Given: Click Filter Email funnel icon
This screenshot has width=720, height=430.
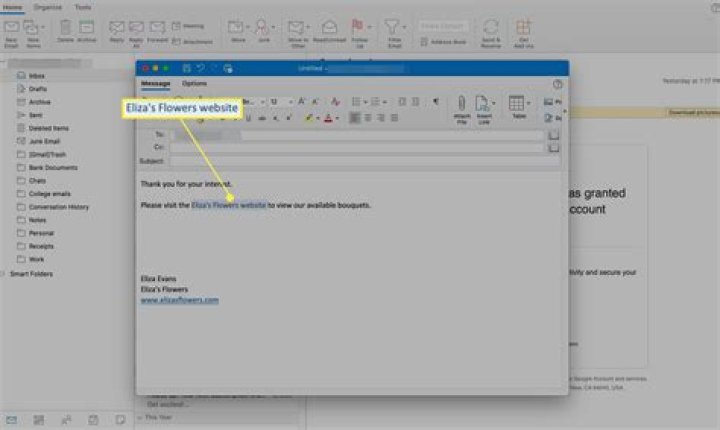Looking at the screenshot, I should tap(391, 27).
